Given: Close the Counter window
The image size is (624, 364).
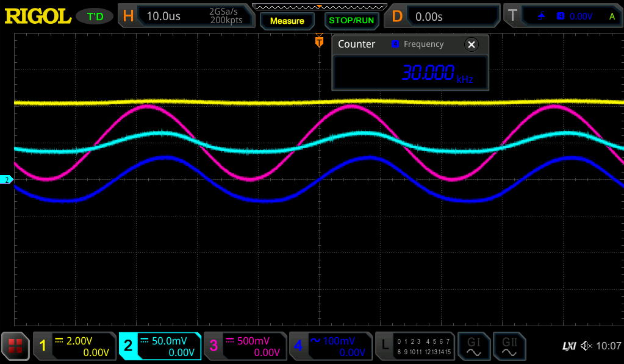Looking at the screenshot, I should (x=471, y=45).
